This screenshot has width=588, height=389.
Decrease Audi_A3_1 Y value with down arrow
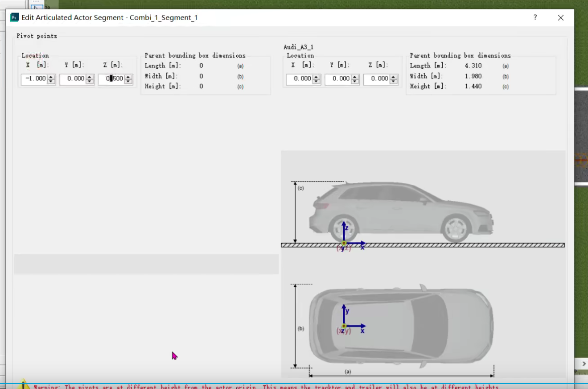click(355, 82)
